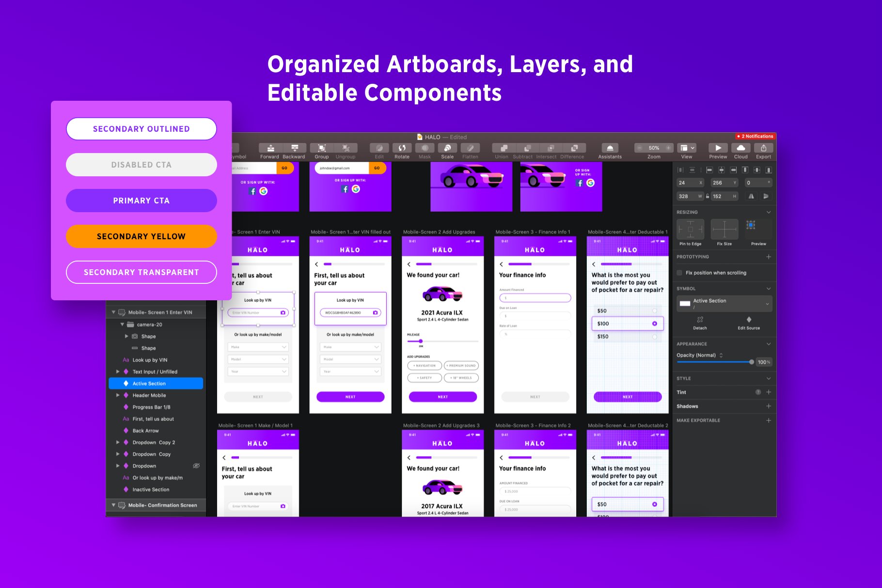Enable Fix position when scrolling checkbox
The height and width of the screenshot is (588, 882).
pyautogui.click(x=679, y=273)
